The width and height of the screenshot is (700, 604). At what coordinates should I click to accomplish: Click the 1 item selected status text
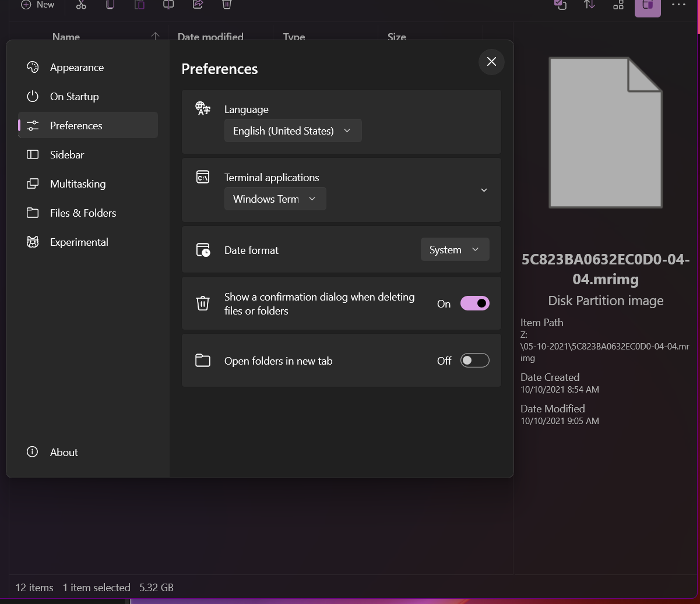click(96, 588)
